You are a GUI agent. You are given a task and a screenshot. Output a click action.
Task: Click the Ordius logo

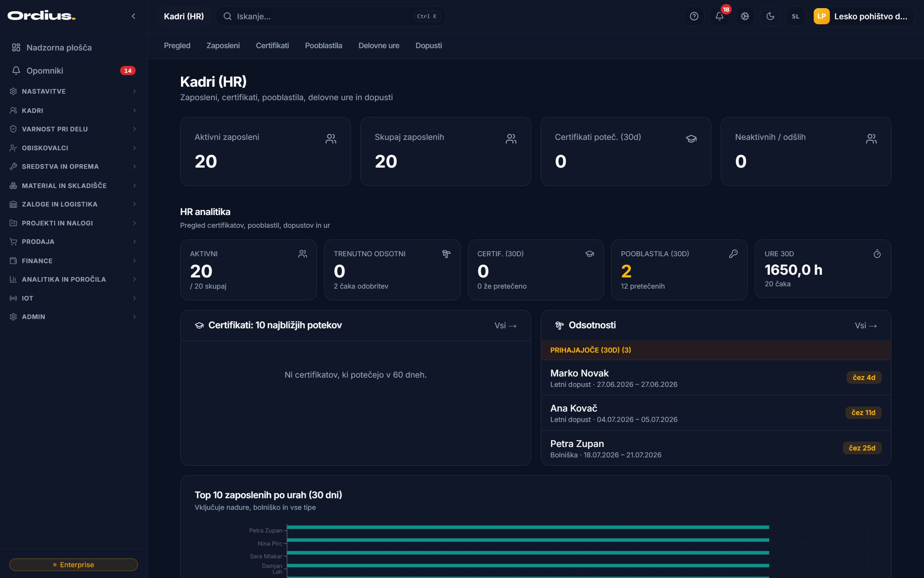41,16
